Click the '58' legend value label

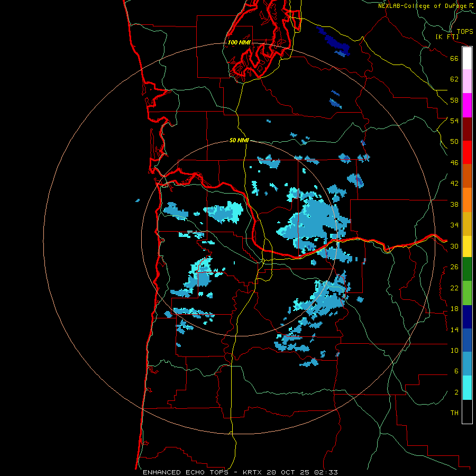click(454, 100)
